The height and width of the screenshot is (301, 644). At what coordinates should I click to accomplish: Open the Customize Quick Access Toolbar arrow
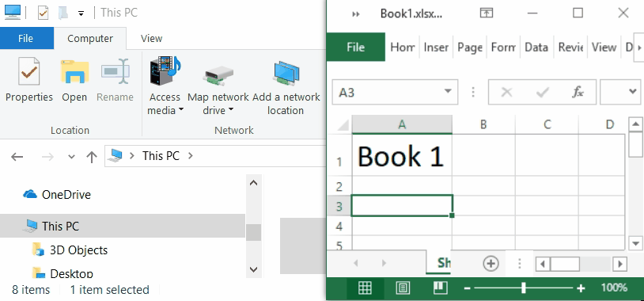tap(81, 13)
